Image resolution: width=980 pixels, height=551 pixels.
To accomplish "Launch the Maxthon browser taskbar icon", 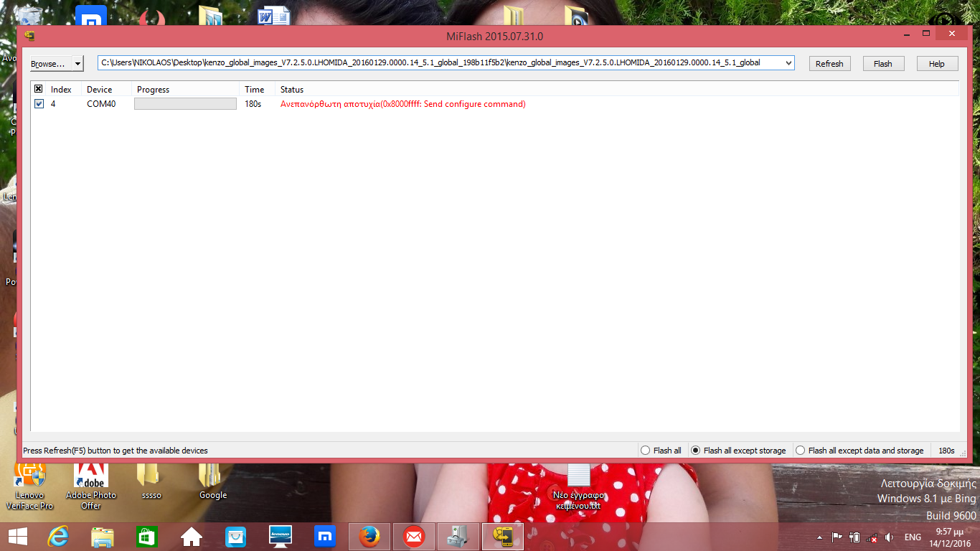I will tap(325, 537).
